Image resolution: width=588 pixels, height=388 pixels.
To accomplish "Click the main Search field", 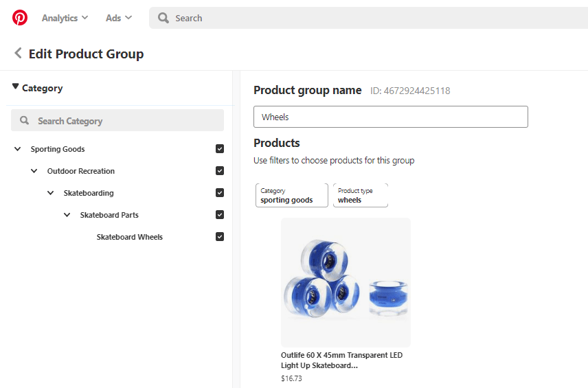I will point(368,18).
